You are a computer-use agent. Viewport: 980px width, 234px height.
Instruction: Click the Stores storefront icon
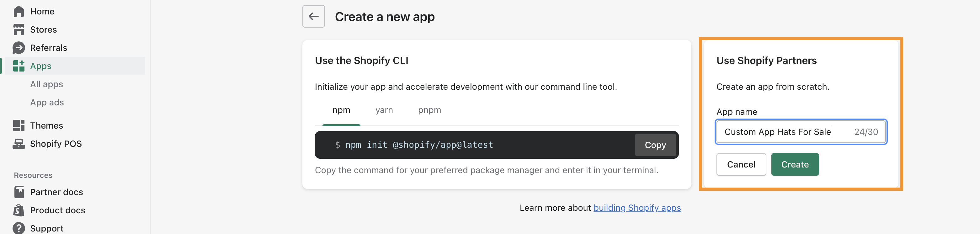19,30
